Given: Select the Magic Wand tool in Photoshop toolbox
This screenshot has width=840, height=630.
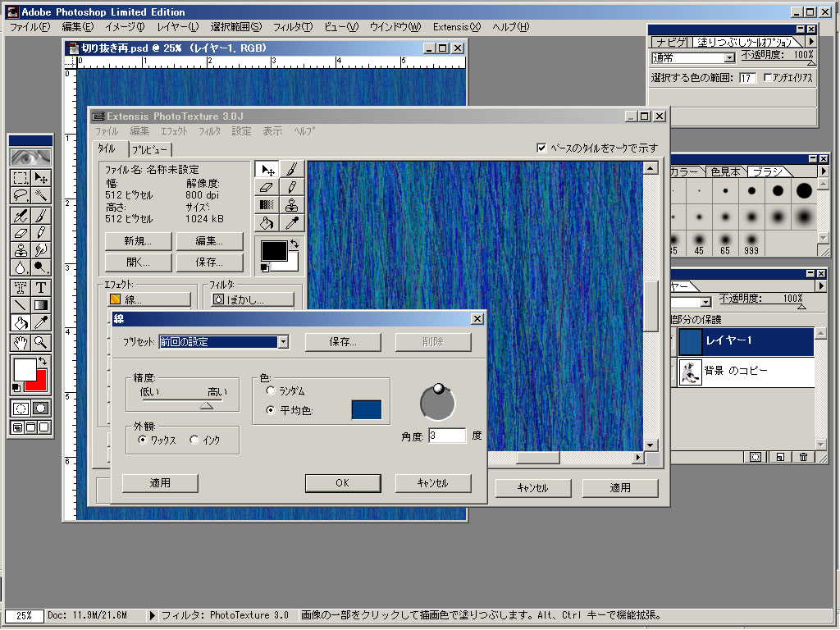Looking at the screenshot, I should click(40, 195).
